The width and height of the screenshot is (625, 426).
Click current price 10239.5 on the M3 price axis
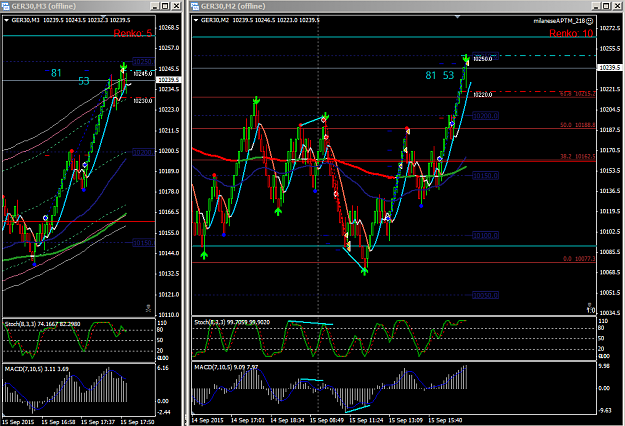pyautogui.click(x=169, y=80)
